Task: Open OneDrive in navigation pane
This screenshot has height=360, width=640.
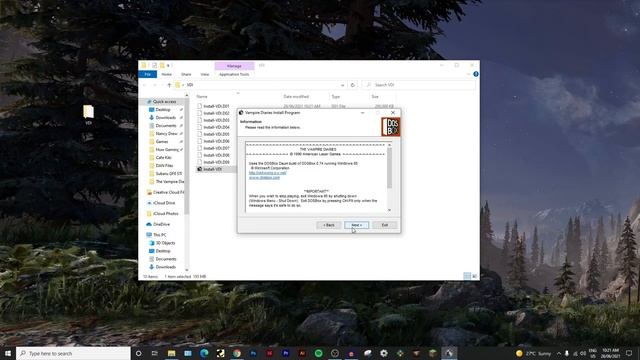Action: pyautogui.click(x=161, y=224)
